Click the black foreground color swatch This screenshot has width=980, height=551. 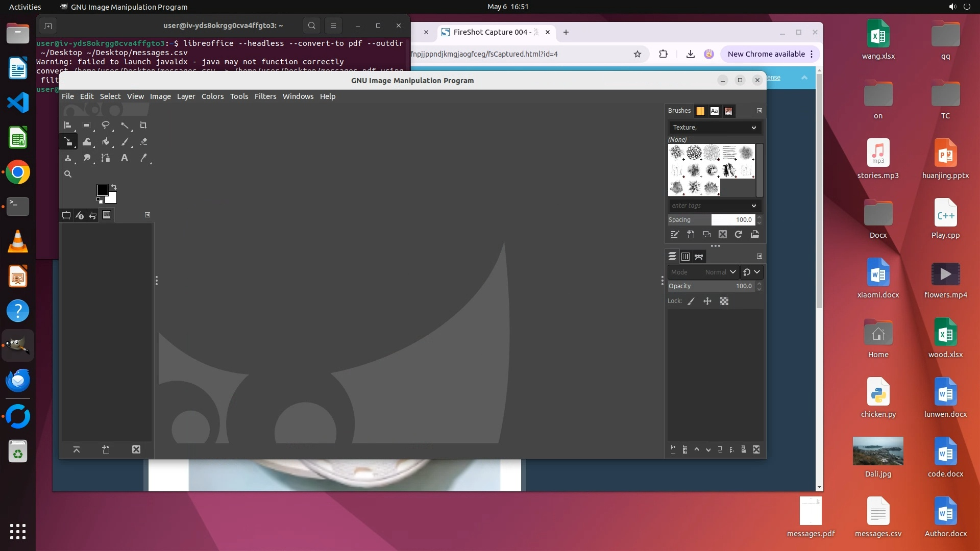(102, 190)
